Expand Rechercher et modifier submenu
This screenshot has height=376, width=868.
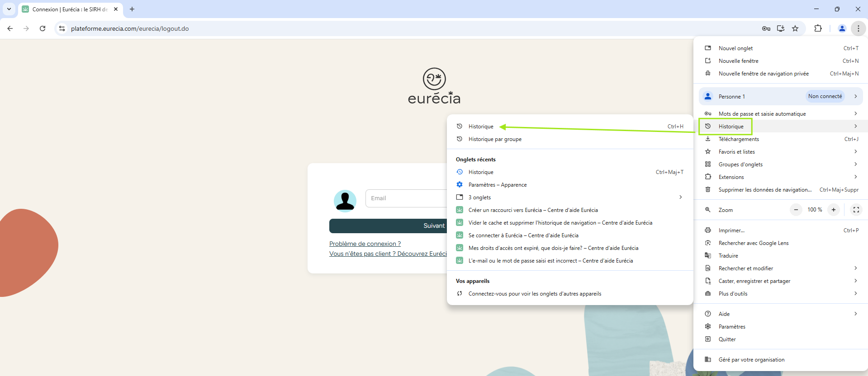point(781,268)
